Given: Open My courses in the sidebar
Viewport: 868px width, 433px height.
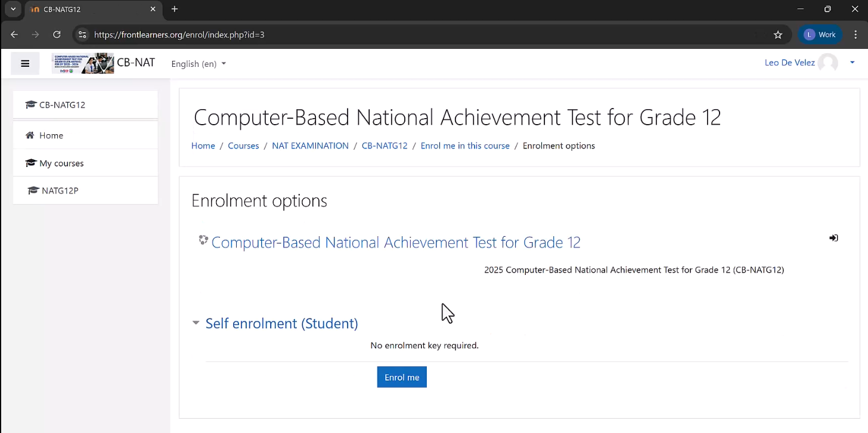Looking at the screenshot, I should (61, 163).
